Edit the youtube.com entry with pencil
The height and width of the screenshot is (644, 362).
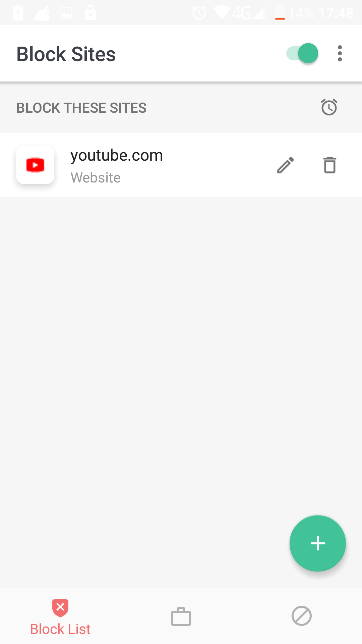pos(286,165)
